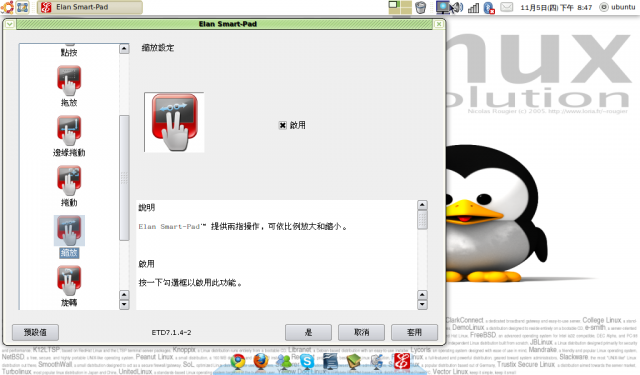Select the 捲動 scrolling gesture icon
640x375 pixels.
pos(69,180)
